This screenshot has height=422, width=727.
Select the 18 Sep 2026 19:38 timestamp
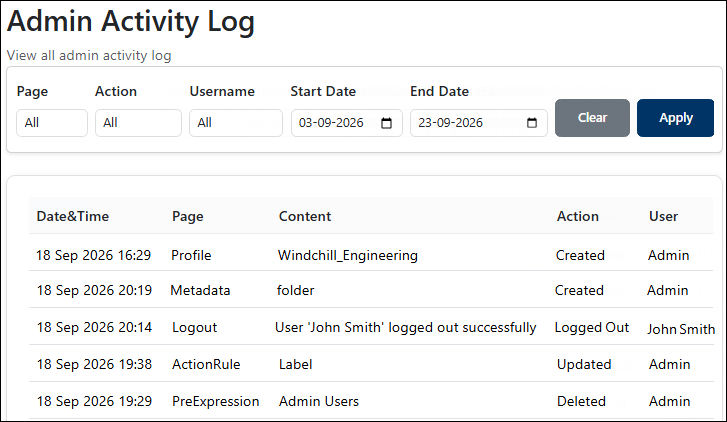[94, 364]
